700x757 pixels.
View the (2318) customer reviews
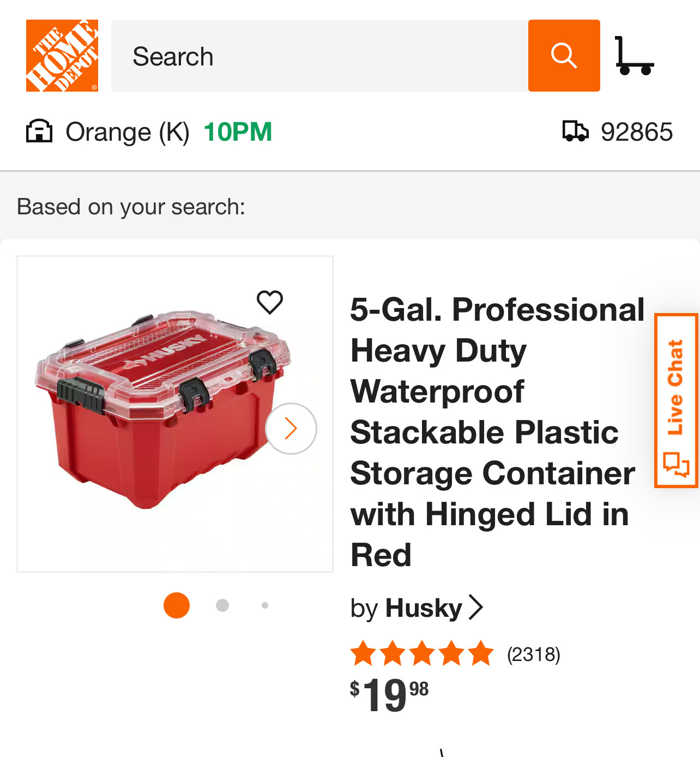tap(533, 654)
